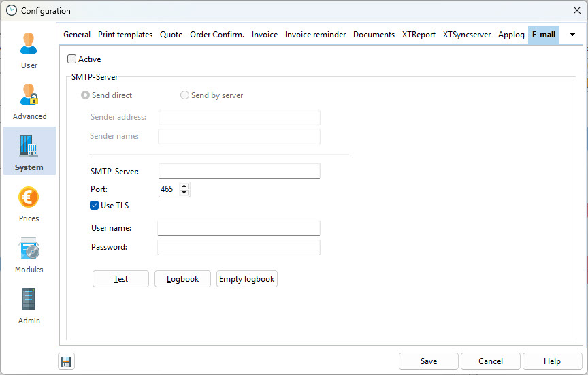Expand the tab overflow dropdown arrow
The width and height of the screenshot is (588, 375).
[x=572, y=35]
